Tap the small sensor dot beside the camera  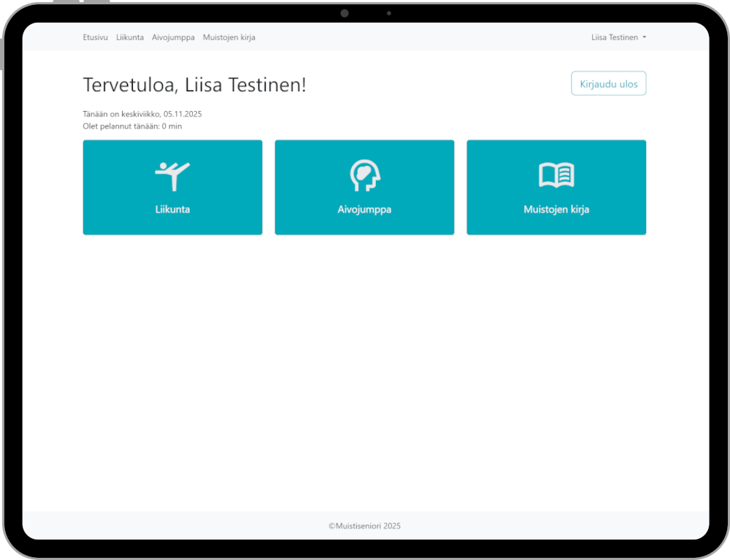click(x=389, y=13)
